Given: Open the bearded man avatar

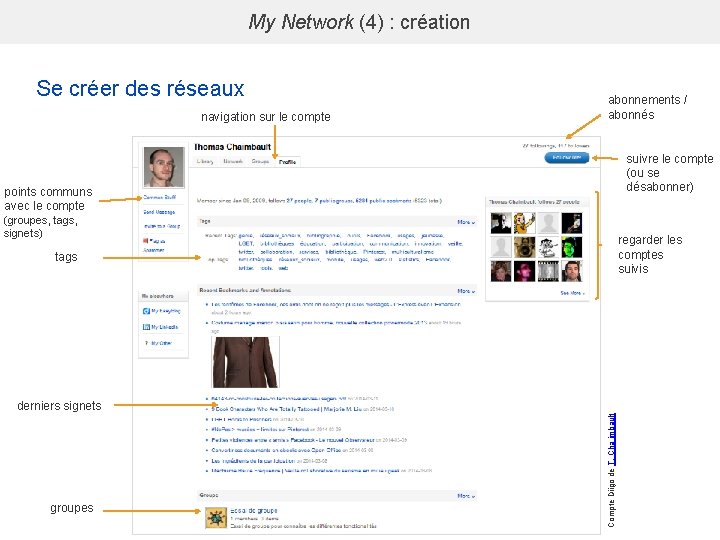Looking at the screenshot, I should pos(572,271).
